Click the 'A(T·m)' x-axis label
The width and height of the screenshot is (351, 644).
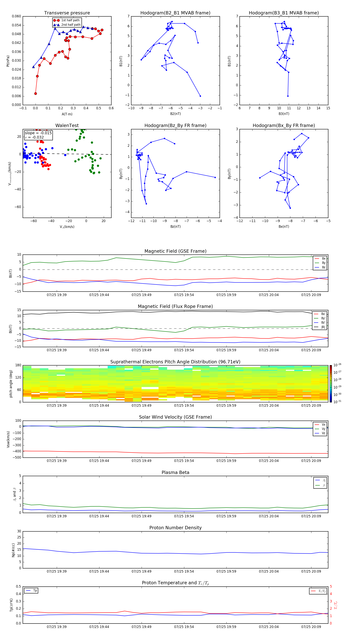67,114
